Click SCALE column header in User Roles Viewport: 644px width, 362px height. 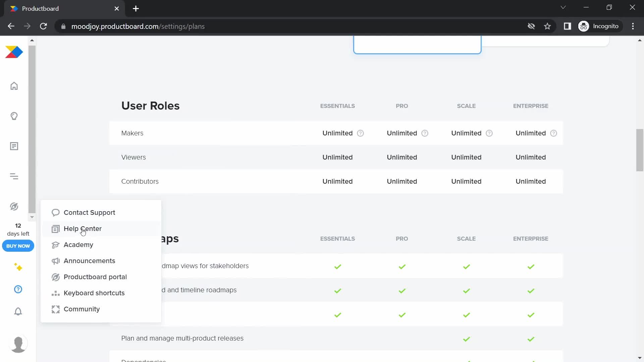pyautogui.click(x=466, y=106)
